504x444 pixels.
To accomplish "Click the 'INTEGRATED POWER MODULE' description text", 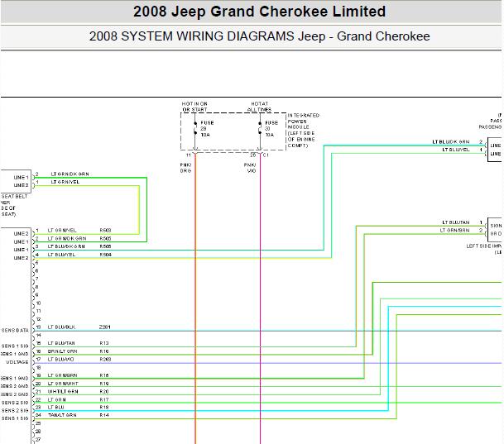I will point(303,130).
